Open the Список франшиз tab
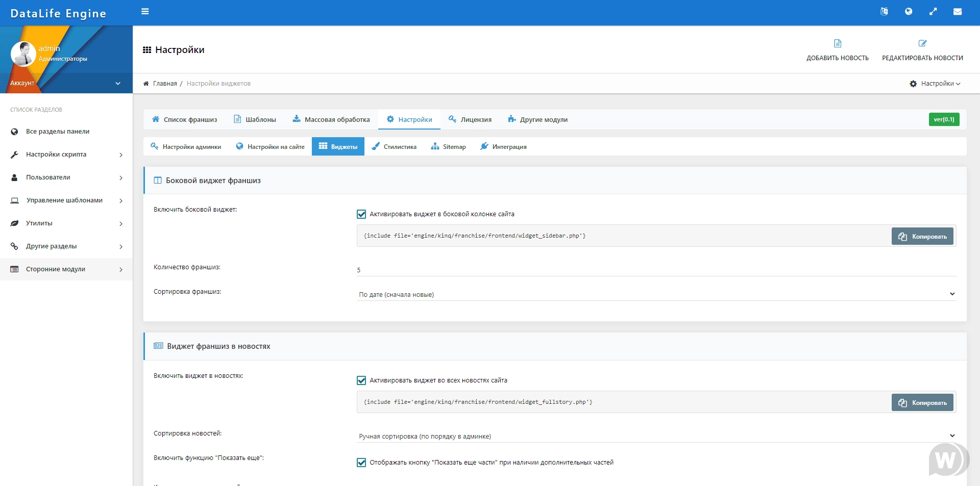The width and height of the screenshot is (980, 486). (x=185, y=120)
